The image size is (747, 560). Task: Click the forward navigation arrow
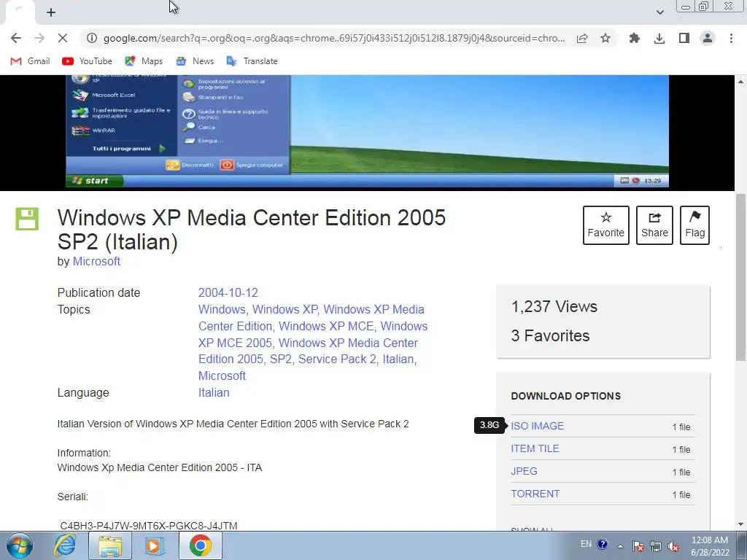pyautogui.click(x=39, y=38)
